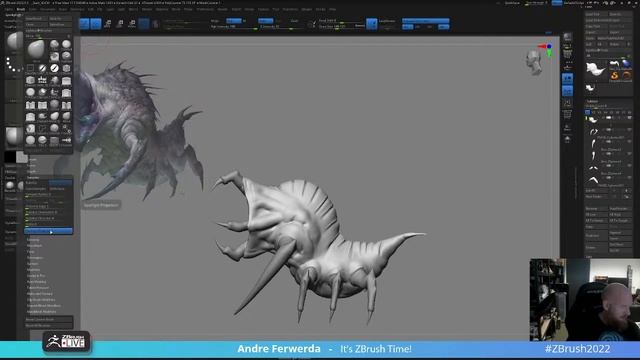Viewport: 640px width, 360px height.
Task: Click Lightbox Brushes button in Brush palette
Action: tap(48, 30)
